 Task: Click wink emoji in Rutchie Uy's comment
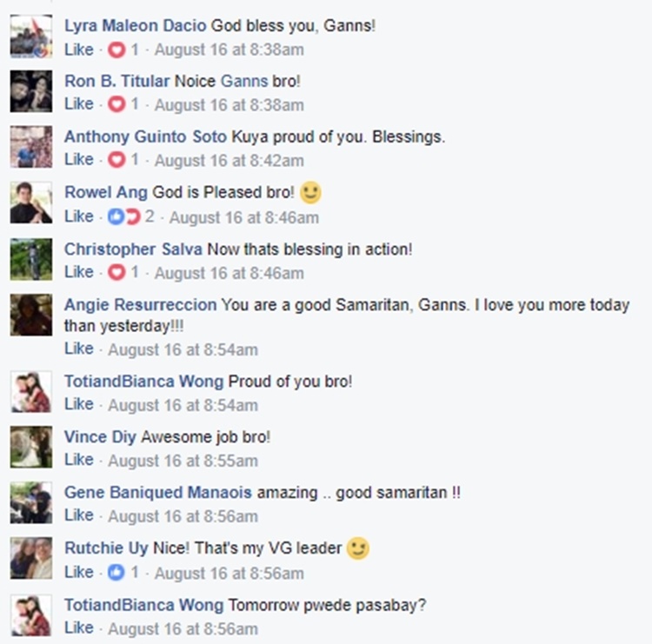(358, 548)
